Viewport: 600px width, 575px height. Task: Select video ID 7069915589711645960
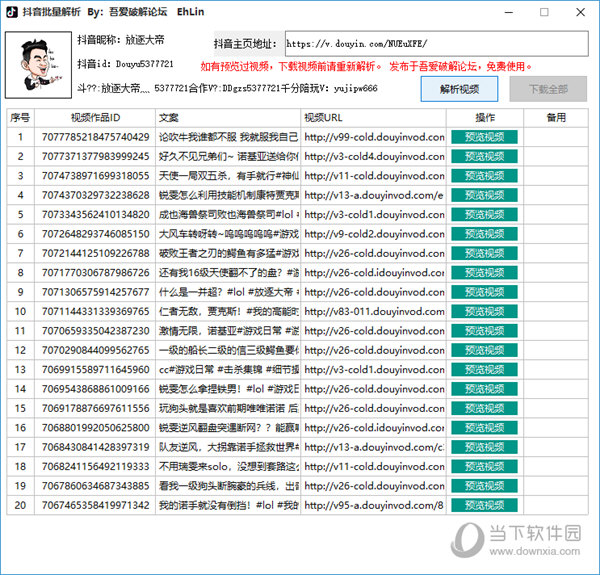pyautogui.click(x=96, y=370)
